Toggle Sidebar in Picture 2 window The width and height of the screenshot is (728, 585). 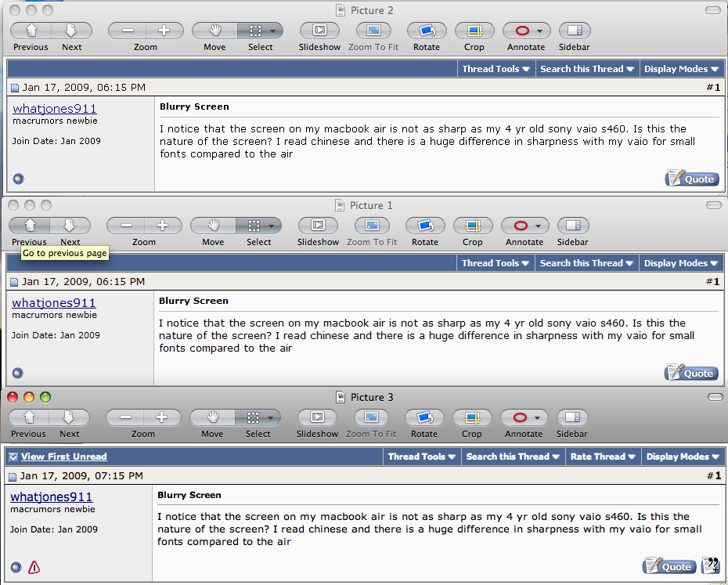point(575,31)
